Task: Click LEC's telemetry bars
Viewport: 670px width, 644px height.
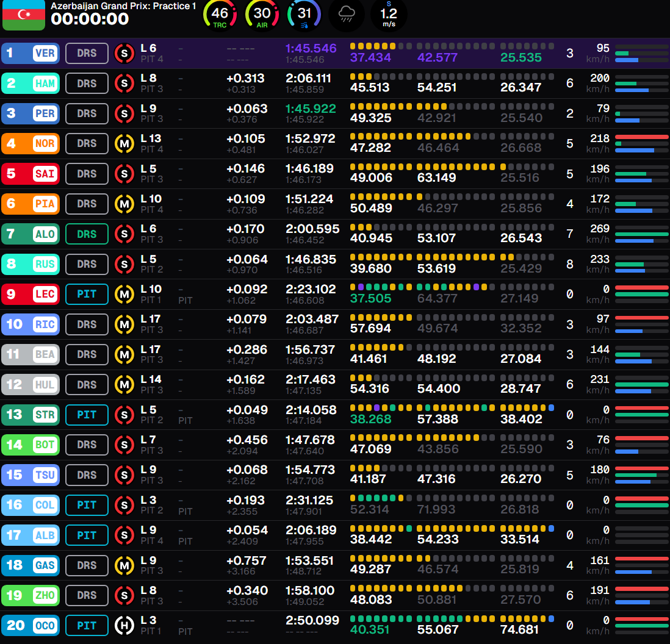Action: click(x=642, y=294)
